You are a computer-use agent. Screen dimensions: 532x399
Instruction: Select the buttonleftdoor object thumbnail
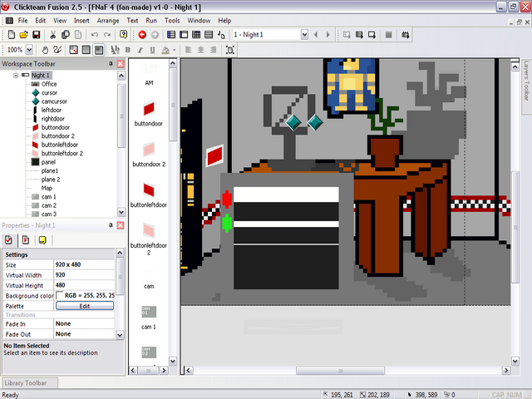pos(149,190)
